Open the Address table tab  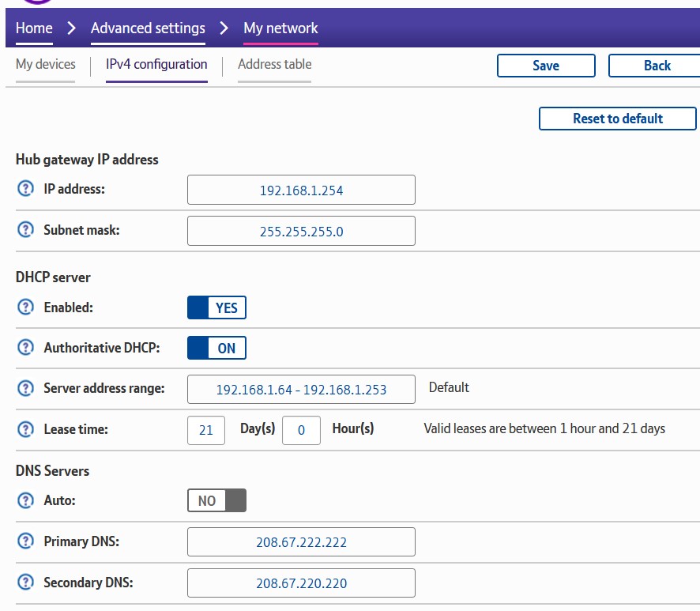(x=274, y=65)
